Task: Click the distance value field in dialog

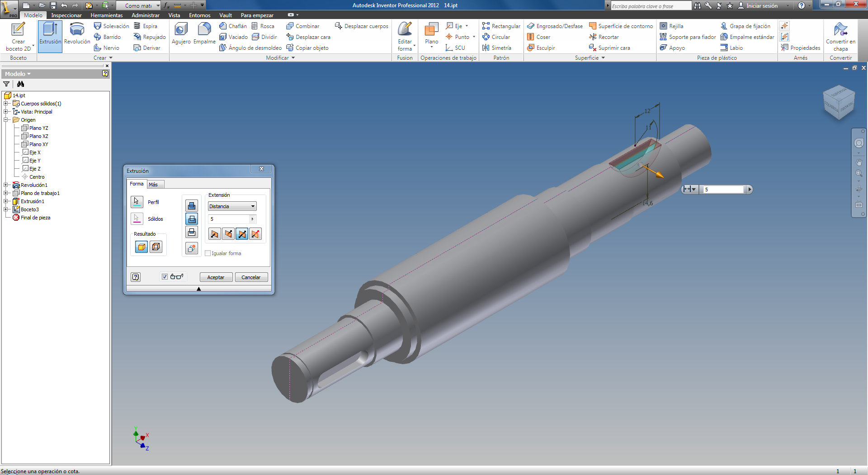Action: 229,219
